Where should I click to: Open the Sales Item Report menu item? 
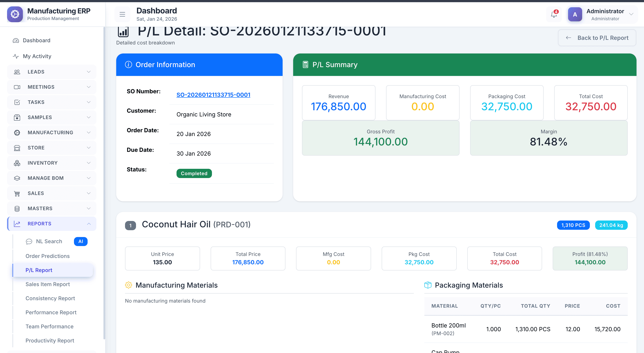point(48,284)
